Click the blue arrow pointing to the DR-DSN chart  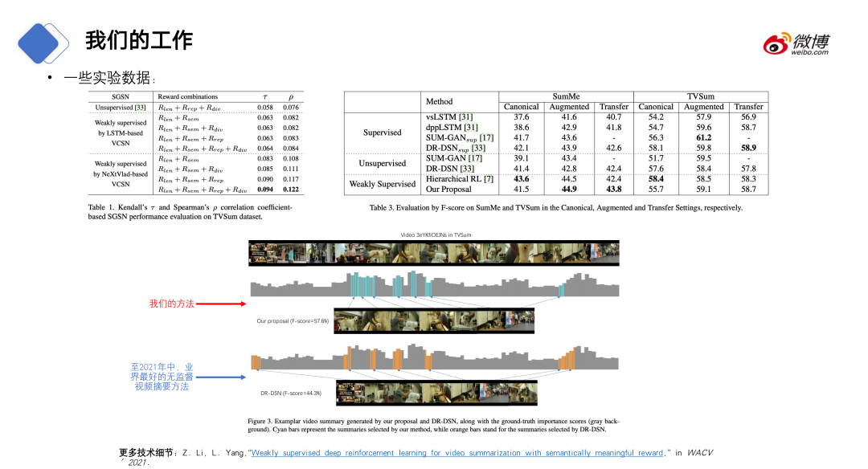click(221, 377)
